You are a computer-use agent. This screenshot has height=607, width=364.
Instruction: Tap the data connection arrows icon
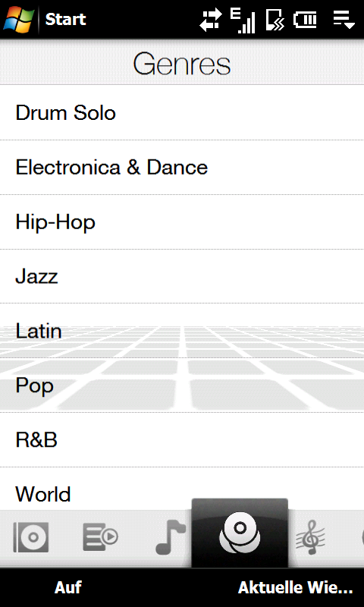point(211,20)
